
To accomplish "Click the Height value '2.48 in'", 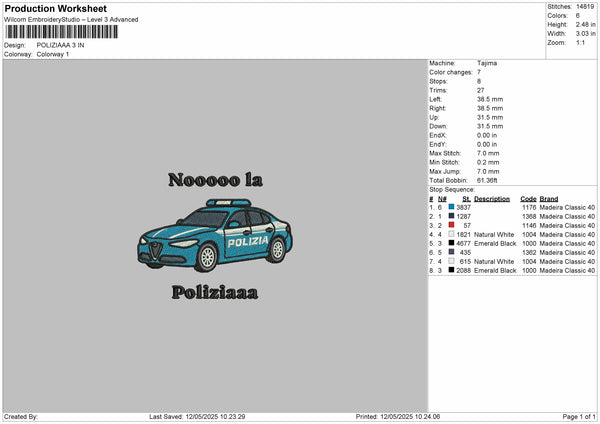I will [586, 24].
